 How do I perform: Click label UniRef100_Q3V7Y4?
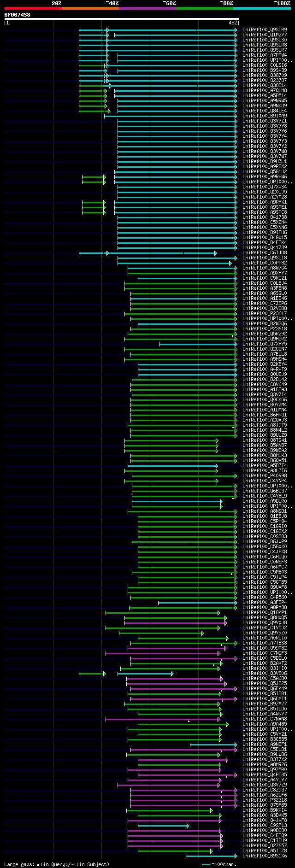coord(265,136)
